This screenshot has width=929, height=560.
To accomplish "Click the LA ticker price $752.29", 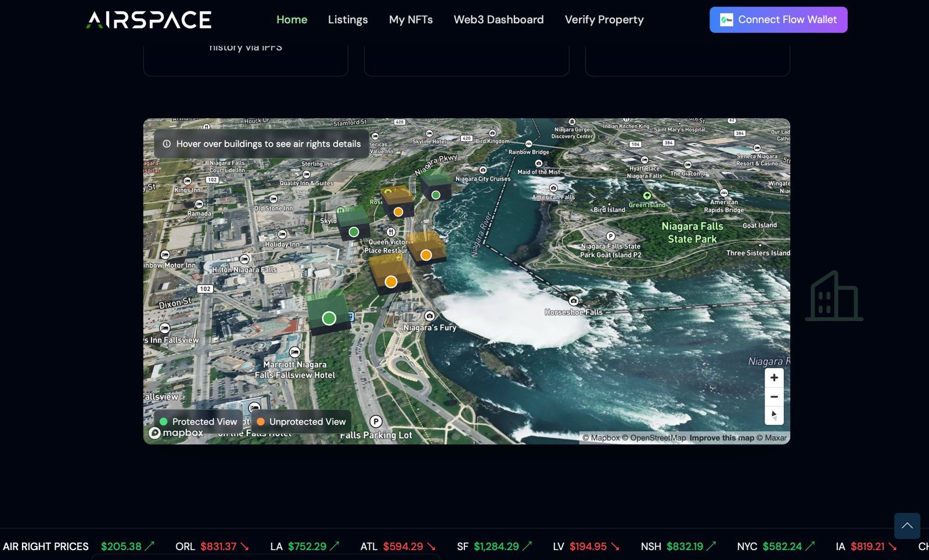I will click(x=307, y=547).
